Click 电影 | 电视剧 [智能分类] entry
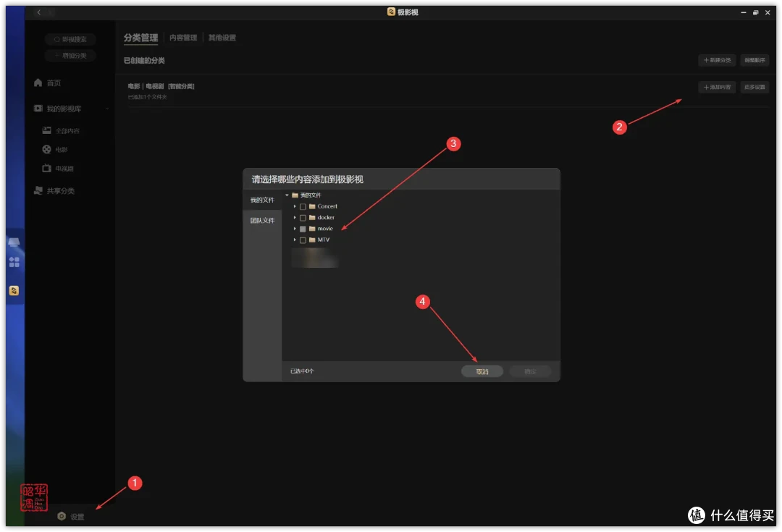The width and height of the screenshot is (782, 532). tap(161, 86)
